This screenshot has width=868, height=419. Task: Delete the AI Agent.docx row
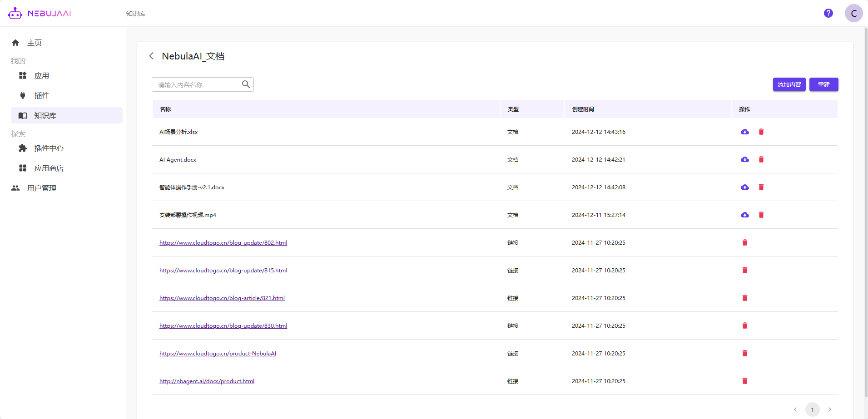(x=761, y=159)
